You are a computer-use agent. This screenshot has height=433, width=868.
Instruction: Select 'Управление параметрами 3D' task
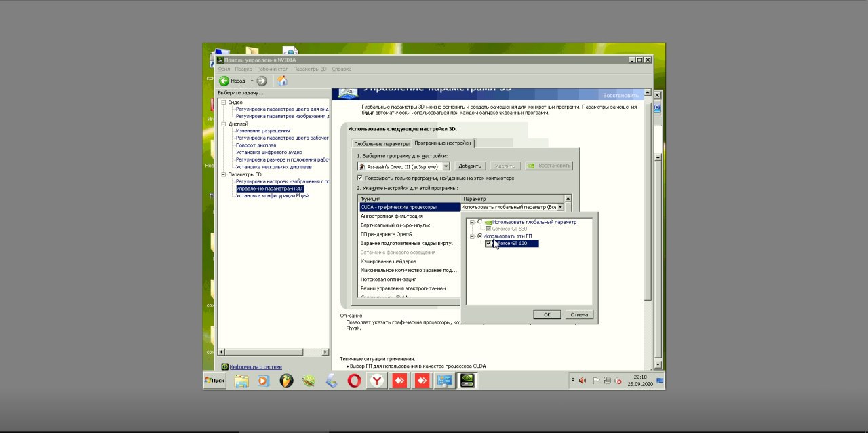click(269, 189)
